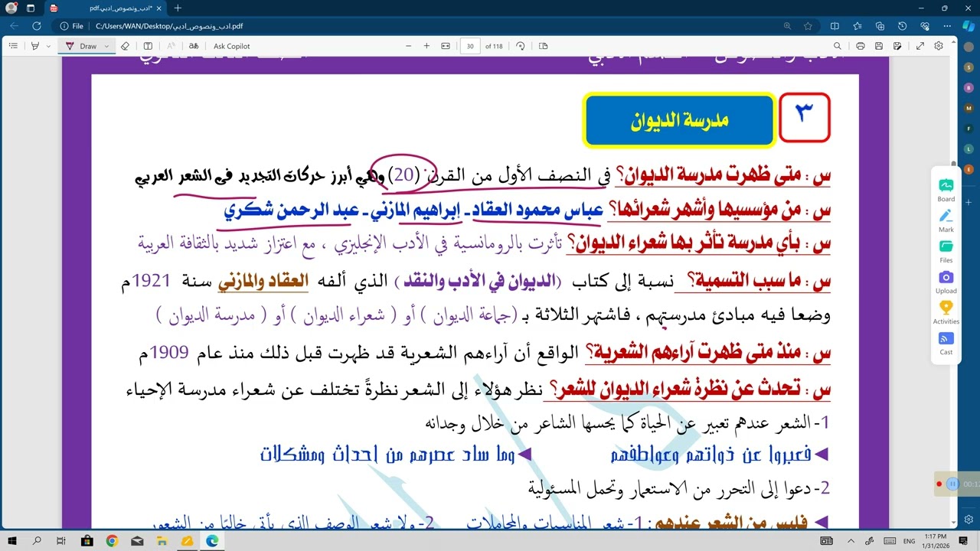980x551 pixels.
Task: Click the Save as icon
Action: click(898, 46)
